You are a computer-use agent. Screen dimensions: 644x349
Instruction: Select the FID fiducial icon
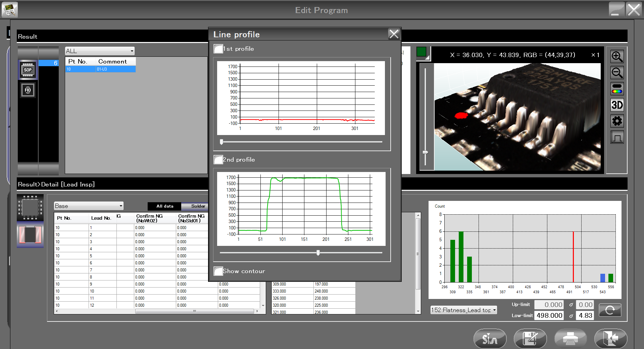(x=28, y=90)
